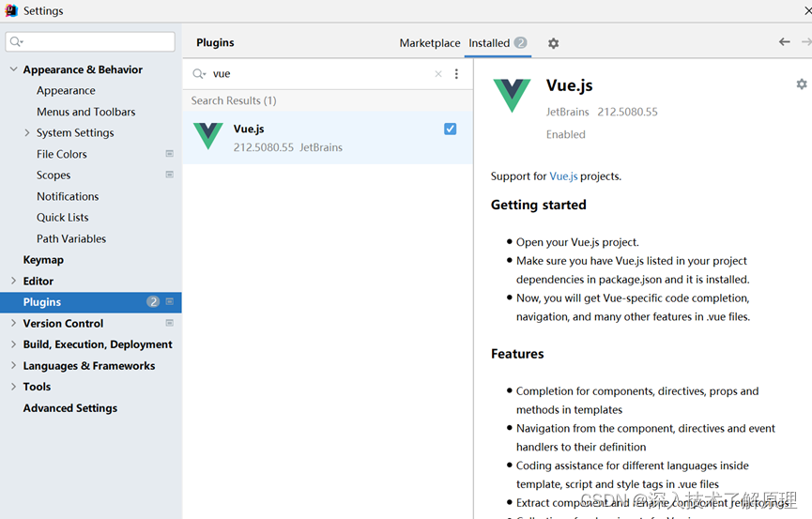The height and width of the screenshot is (519, 812).
Task: Open the Keymap settings
Action: (43, 260)
